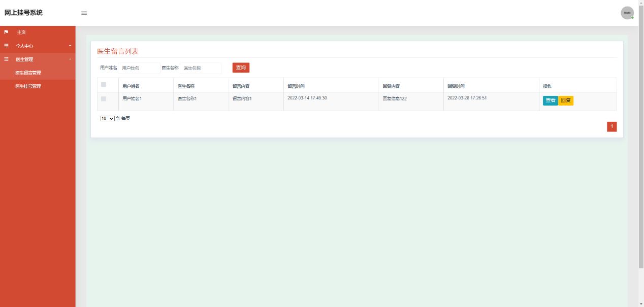Check the checkbox for row 用户姓名1
The image size is (644, 307).
coord(104,99)
